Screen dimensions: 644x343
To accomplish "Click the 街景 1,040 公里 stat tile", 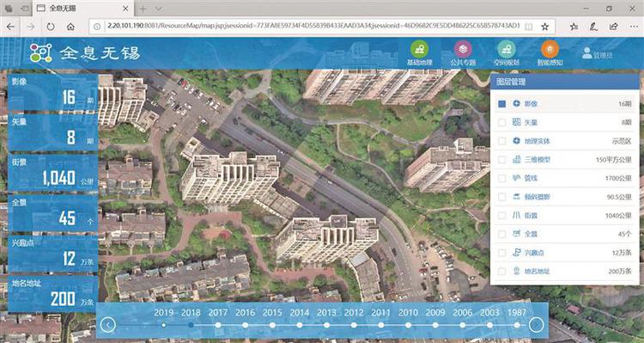I will tap(53, 172).
